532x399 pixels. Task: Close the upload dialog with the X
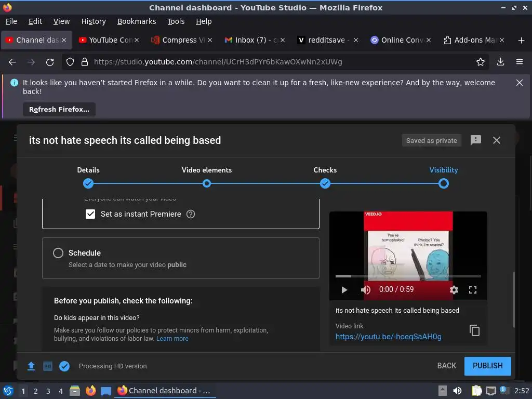click(x=496, y=140)
